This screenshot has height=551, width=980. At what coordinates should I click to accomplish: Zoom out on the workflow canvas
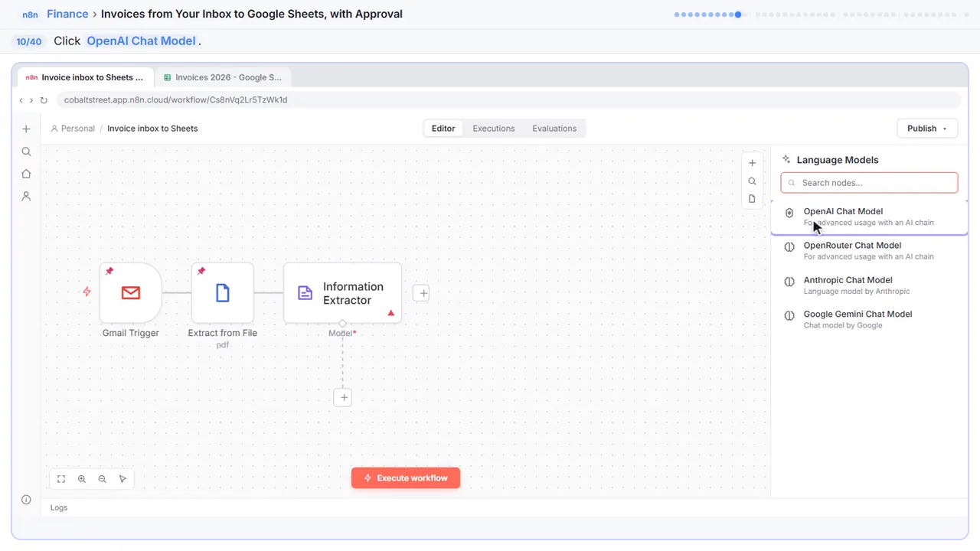click(103, 479)
